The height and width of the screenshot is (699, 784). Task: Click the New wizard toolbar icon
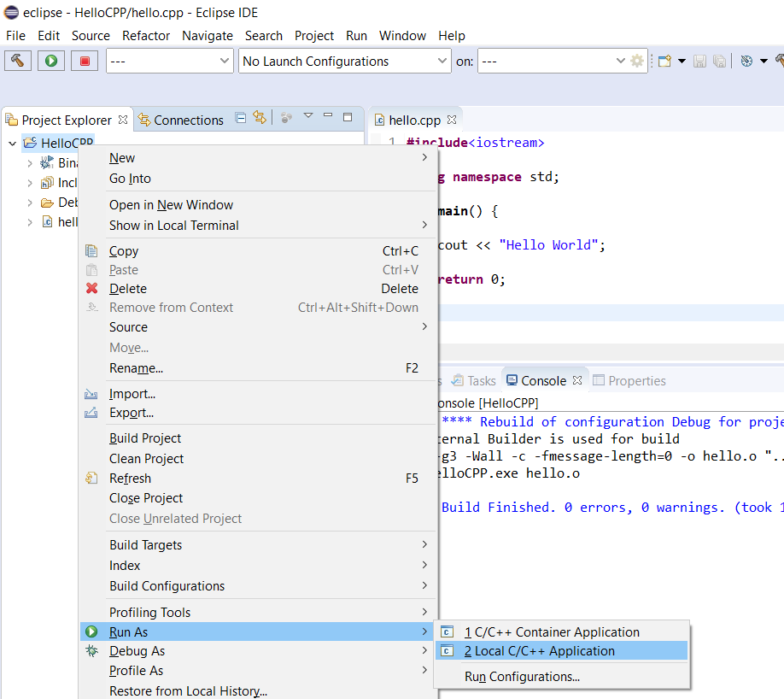coord(664,61)
